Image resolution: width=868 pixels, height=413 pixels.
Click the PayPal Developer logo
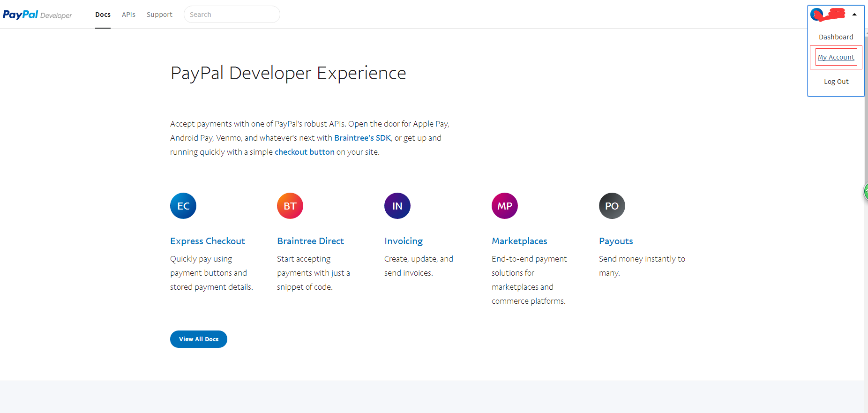click(37, 15)
